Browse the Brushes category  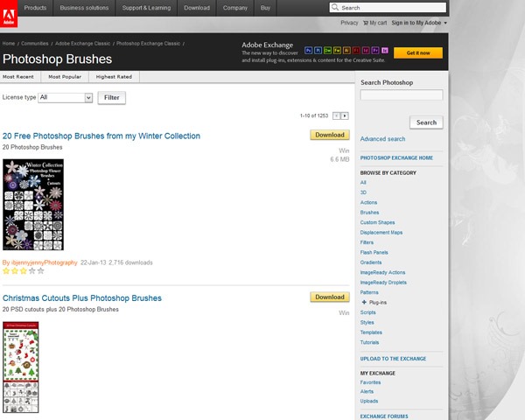[x=369, y=213]
